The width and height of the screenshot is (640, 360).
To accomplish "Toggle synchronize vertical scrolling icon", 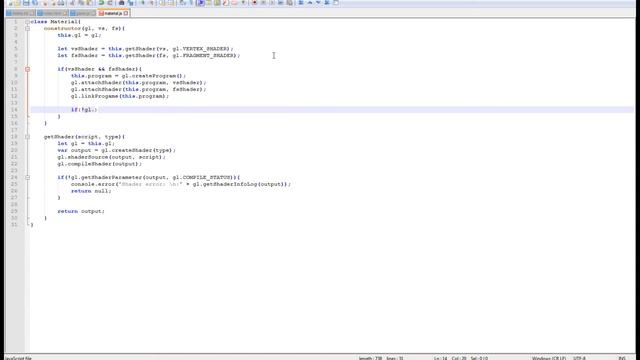I will coord(162,3).
